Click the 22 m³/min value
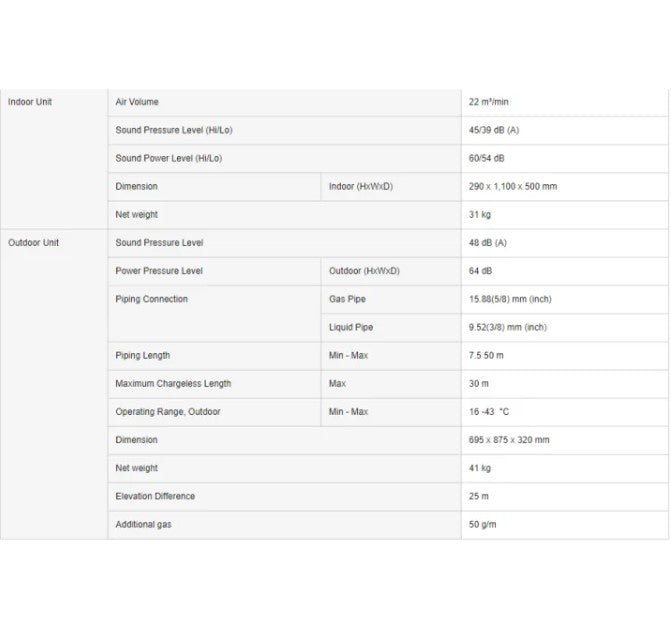671x633 pixels. (488, 102)
